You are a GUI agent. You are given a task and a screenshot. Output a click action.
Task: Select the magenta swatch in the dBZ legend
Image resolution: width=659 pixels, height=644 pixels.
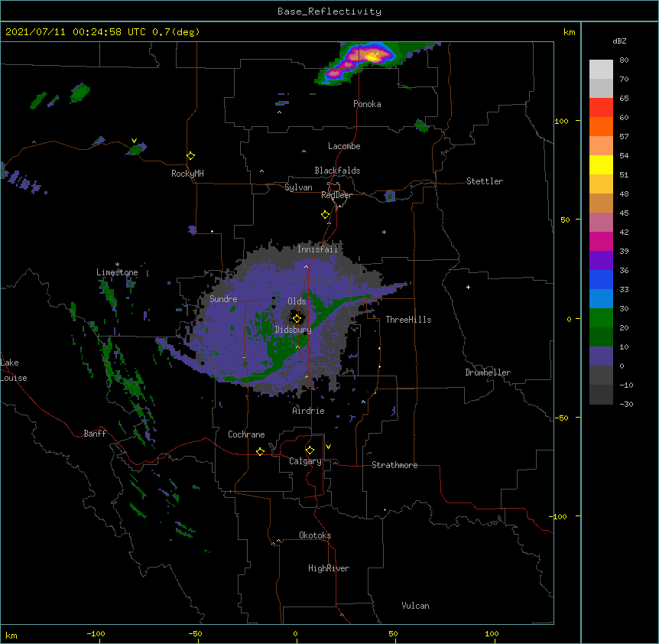pyautogui.click(x=601, y=241)
